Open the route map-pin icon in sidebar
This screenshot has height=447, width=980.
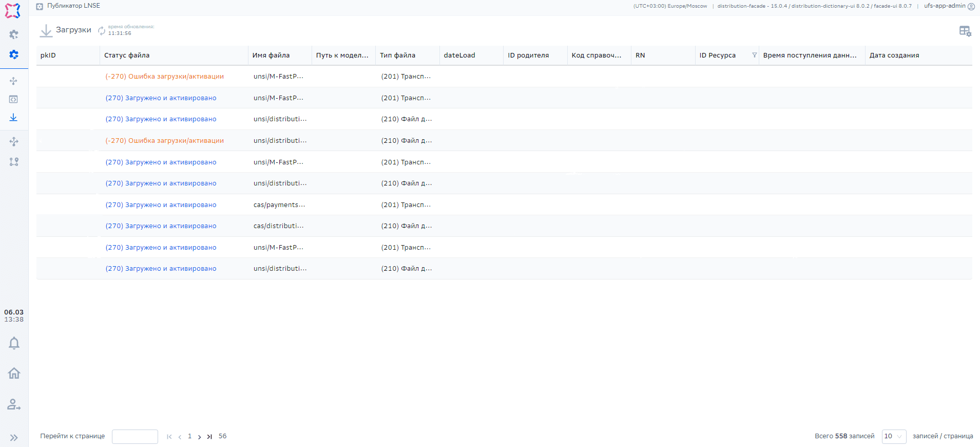14,162
